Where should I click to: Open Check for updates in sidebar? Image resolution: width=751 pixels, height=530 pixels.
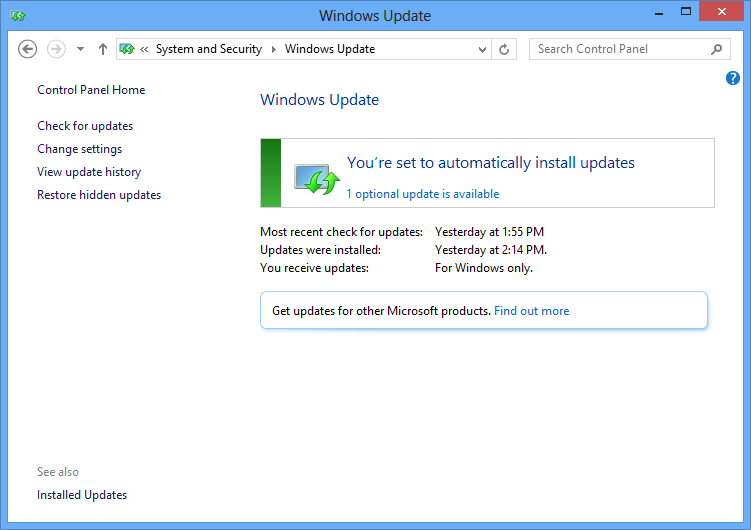click(x=85, y=126)
